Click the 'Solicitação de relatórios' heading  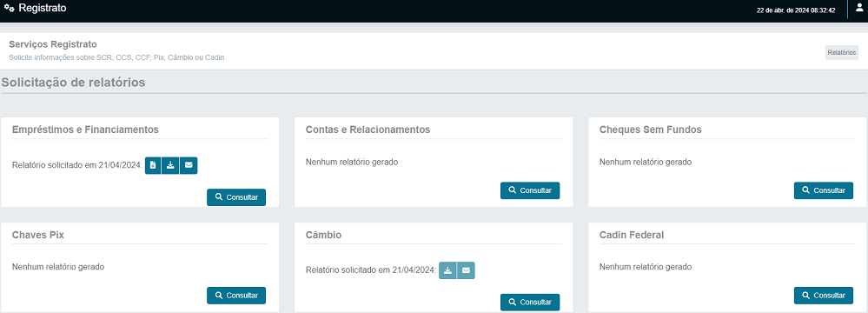74,83
